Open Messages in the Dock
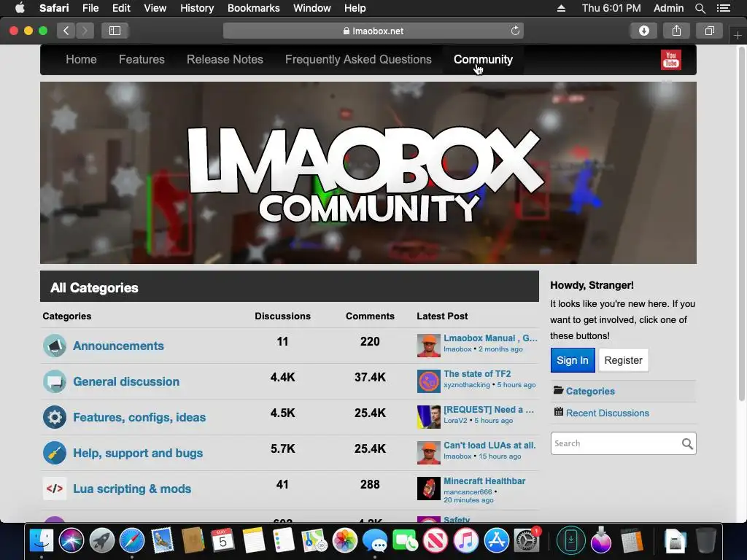747x560 pixels. tap(375, 540)
